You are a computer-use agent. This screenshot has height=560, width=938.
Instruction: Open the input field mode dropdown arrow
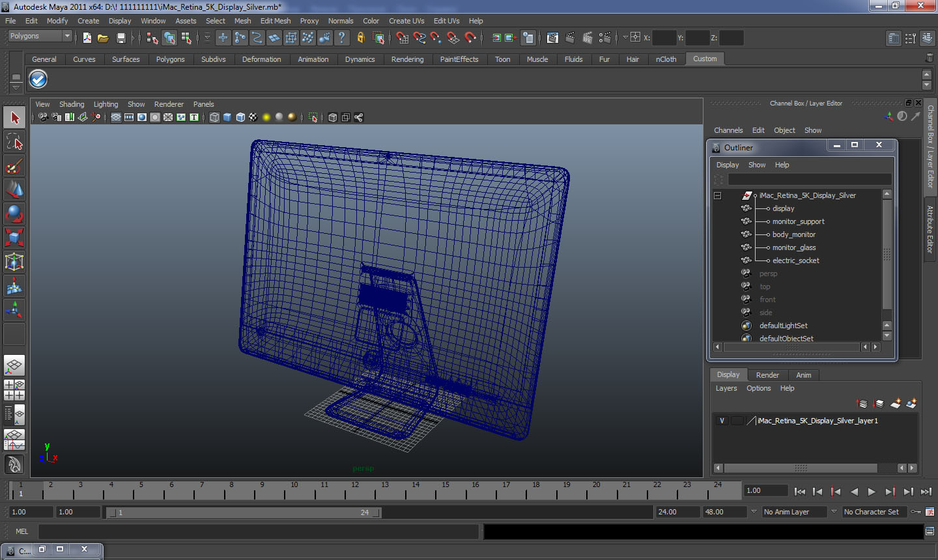(625, 38)
